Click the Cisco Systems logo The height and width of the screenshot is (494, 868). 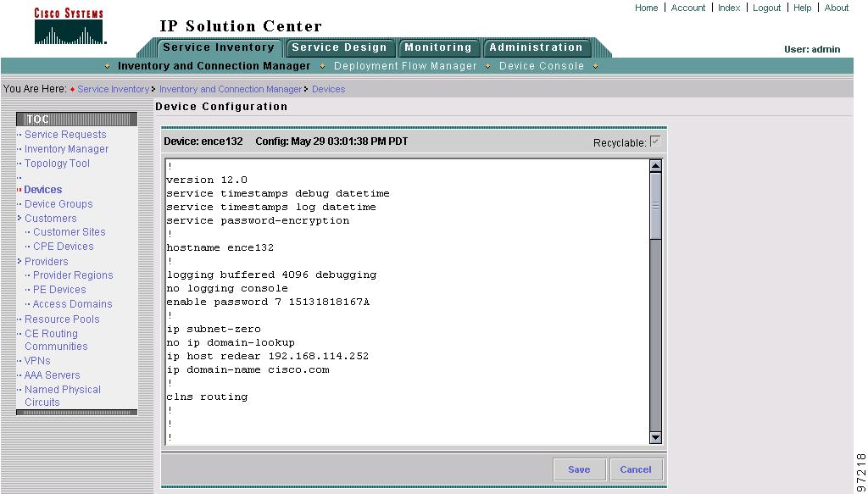point(70,26)
